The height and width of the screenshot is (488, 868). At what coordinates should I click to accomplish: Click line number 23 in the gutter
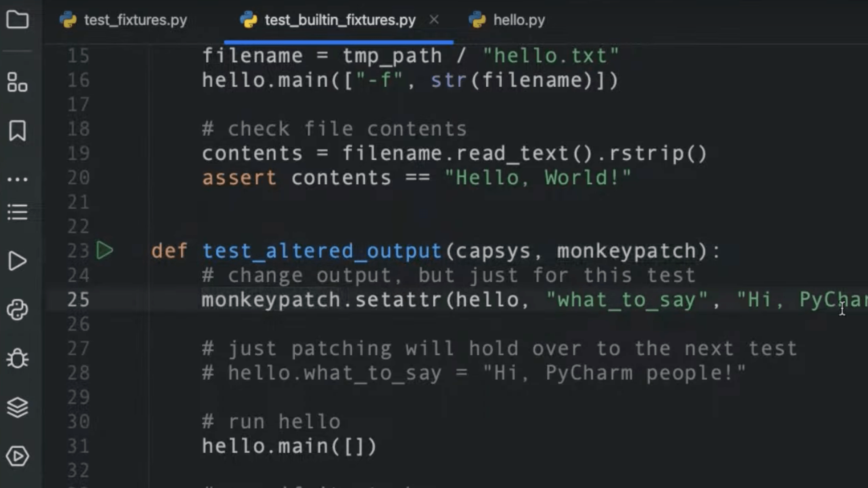pyautogui.click(x=78, y=251)
